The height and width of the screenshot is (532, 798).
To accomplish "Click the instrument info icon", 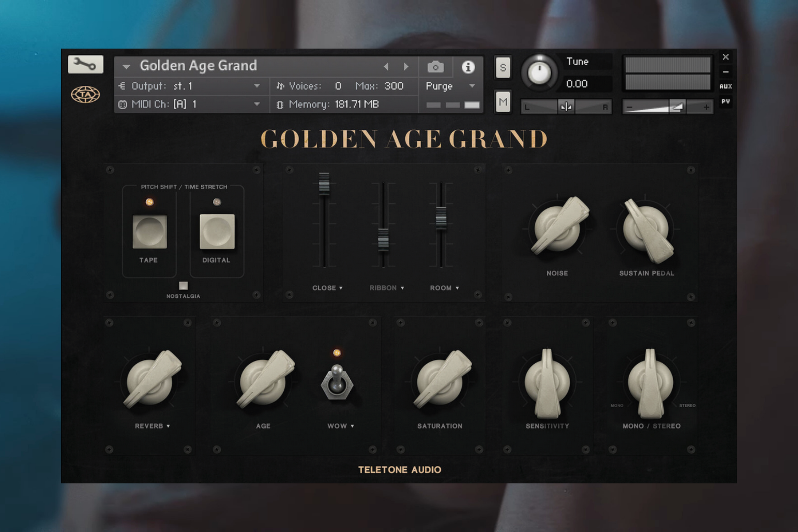I will click(x=468, y=66).
